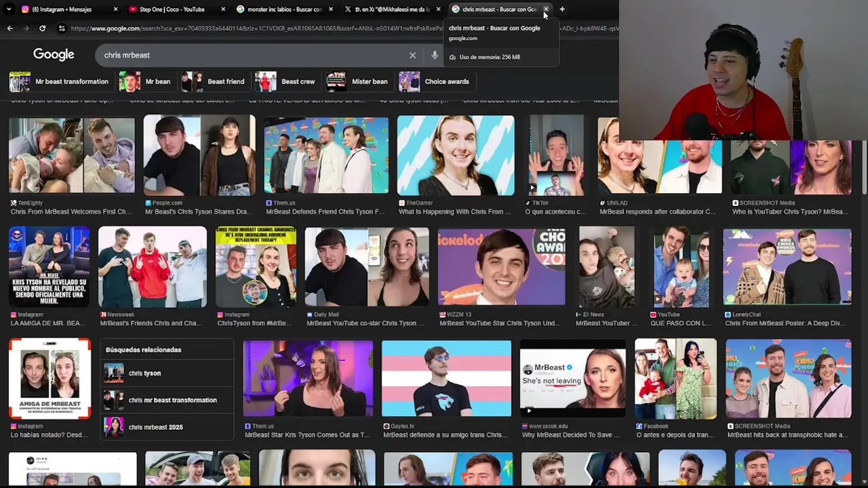Open Instagram AMIGA DE MRBEAST image result
The image size is (868, 488).
pos(50,379)
